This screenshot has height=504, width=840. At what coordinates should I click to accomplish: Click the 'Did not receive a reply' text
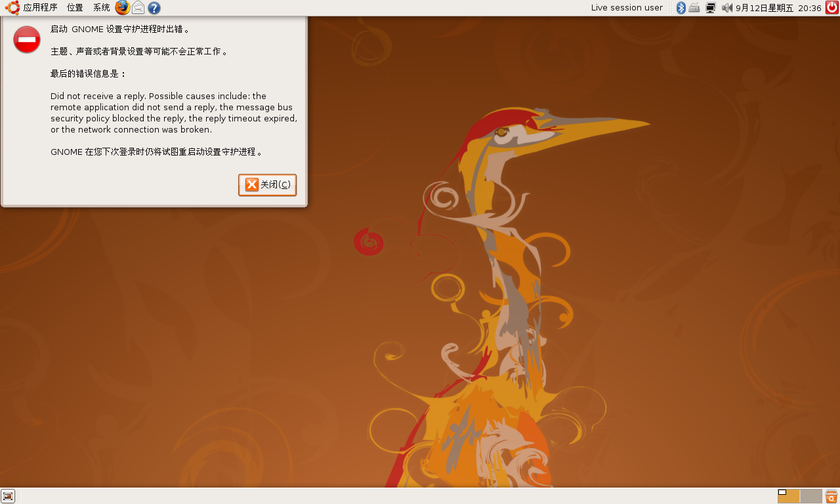point(174,113)
